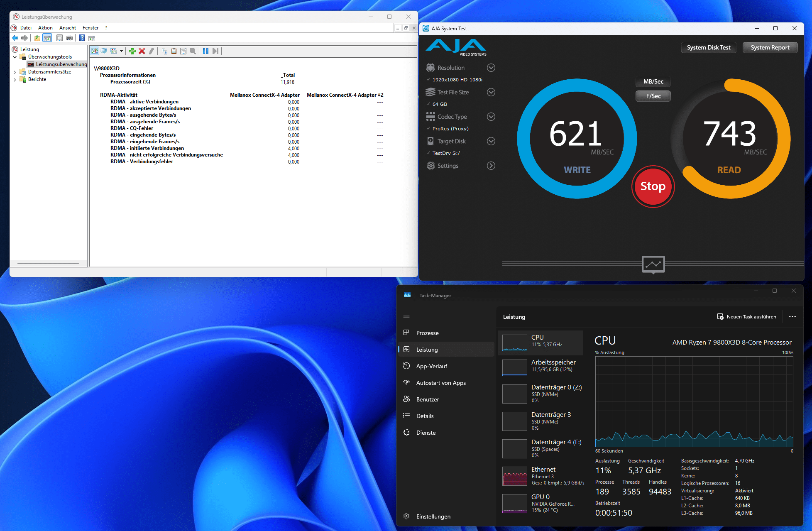Open counter properties icon next to the magnifier
The width and height of the screenshot is (812, 531).
(x=183, y=51)
